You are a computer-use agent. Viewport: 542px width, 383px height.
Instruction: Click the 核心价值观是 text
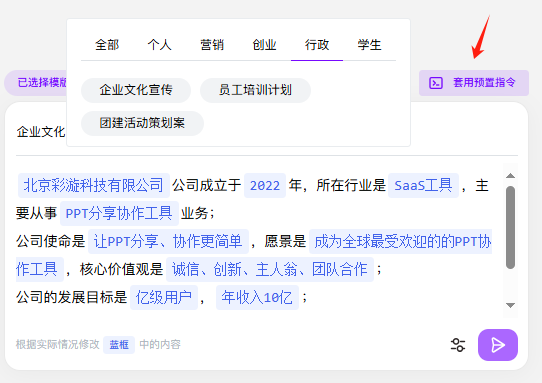pyautogui.click(x=121, y=269)
